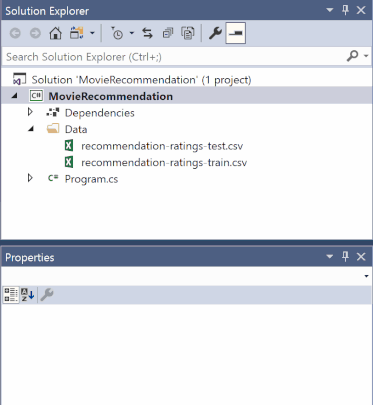Click the Search Solution Explorer field
This screenshot has width=373, height=405.
173,57
